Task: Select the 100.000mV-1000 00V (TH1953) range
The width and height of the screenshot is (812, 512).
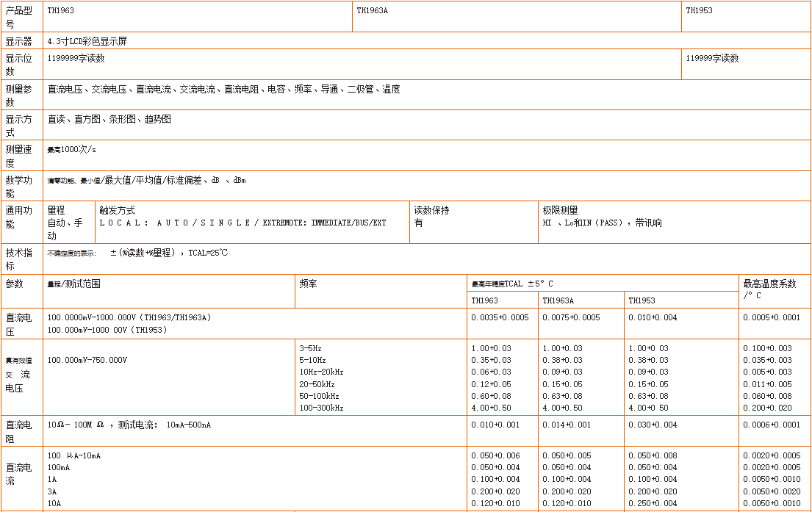Action: 107,330
